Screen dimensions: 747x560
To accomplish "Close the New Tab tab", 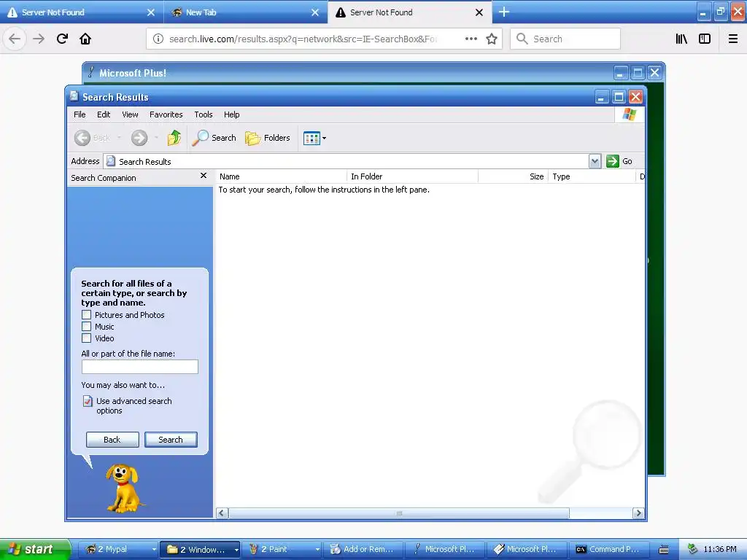I will (315, 12).
